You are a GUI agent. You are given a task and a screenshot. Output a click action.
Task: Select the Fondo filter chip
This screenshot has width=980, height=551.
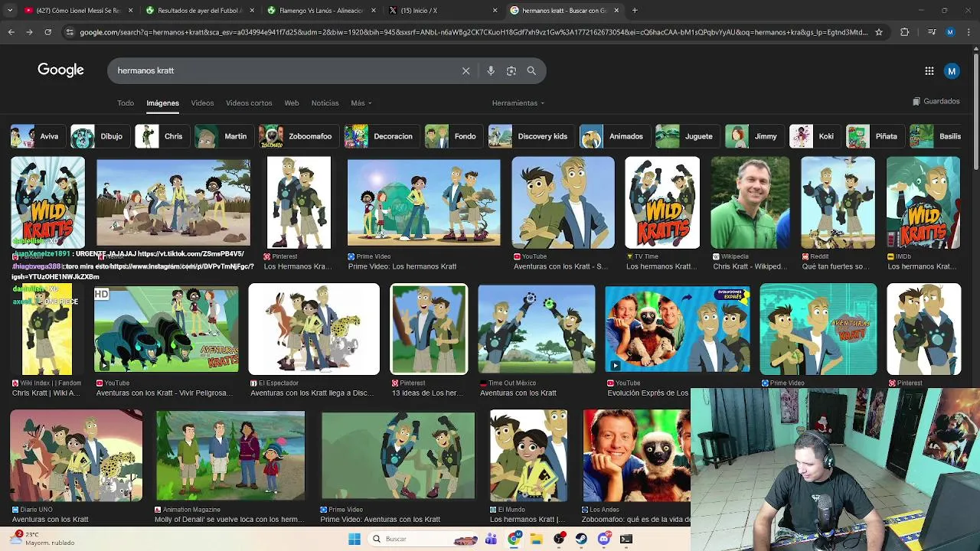pyautogui.click(x=452, y=136)
